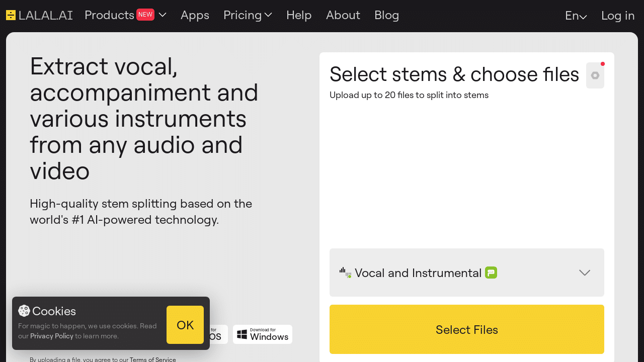This screenshot has height=362, width=644.
Task: Click the LALAL.AI yellow logo icon
Action: click(11, 15)
